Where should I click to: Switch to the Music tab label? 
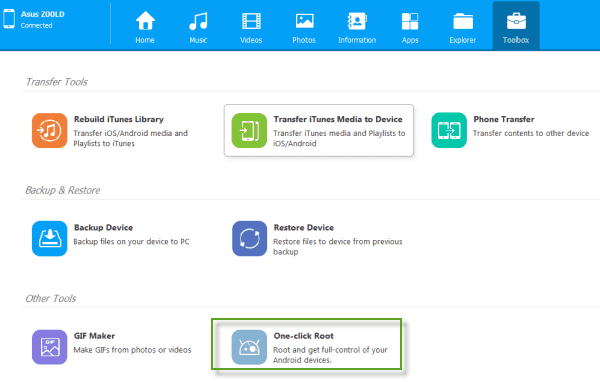[x=198, y=40]
